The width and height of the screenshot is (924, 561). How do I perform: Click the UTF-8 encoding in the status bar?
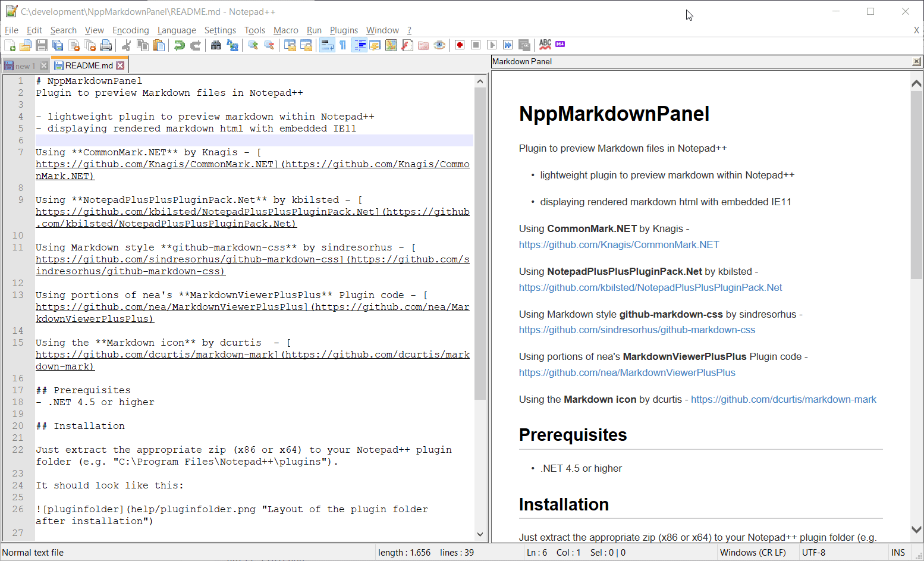813,553
